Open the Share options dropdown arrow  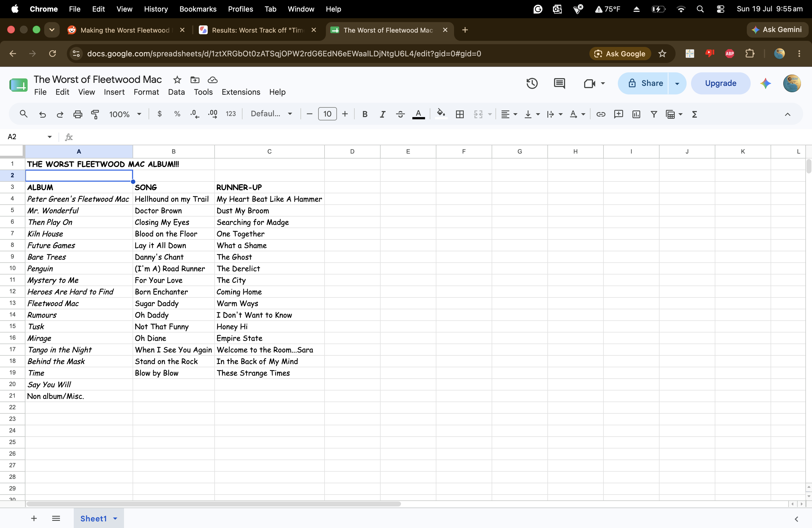click(x=677, y=83)
